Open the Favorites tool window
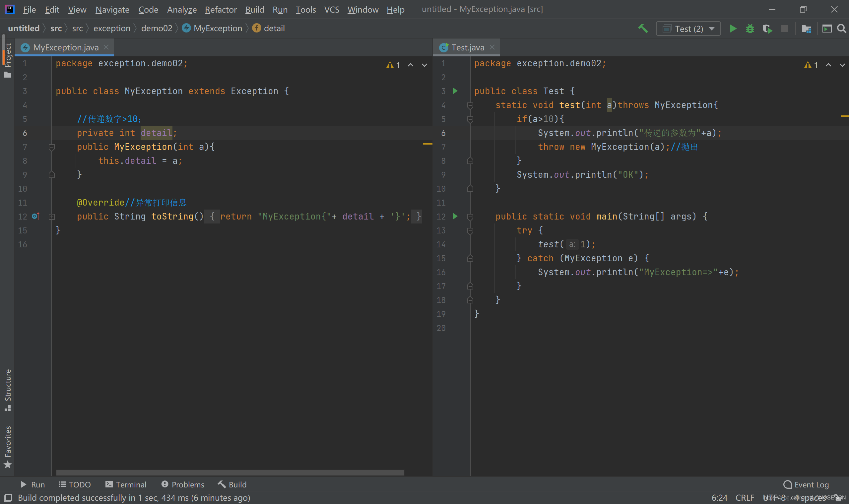This screenshot has height=504, width=849. coord(8,447)
